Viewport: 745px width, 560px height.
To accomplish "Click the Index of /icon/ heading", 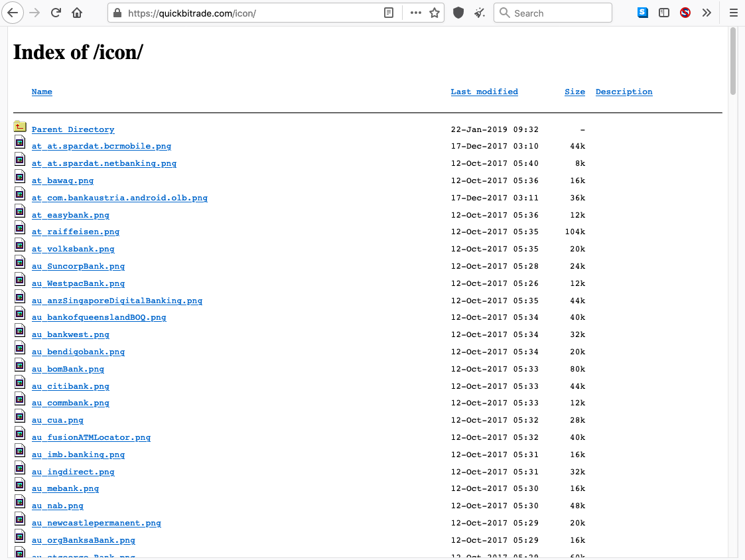I will click(x=78, y=52).
